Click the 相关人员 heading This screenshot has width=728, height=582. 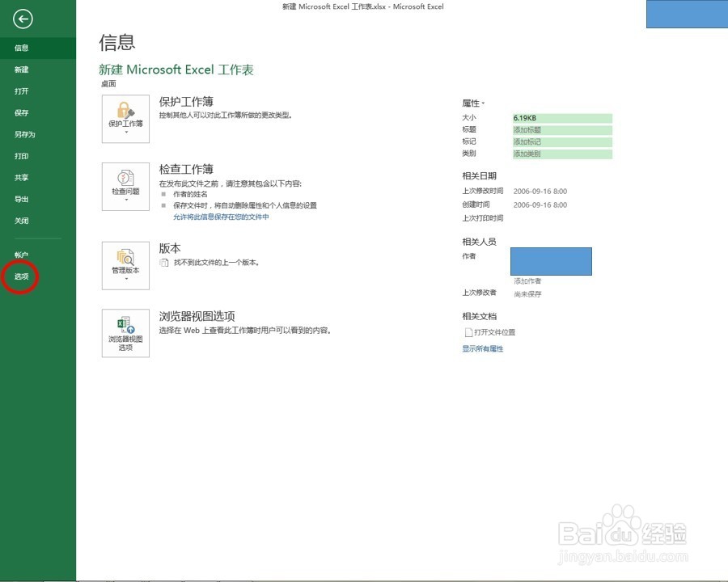pos(479,242)
